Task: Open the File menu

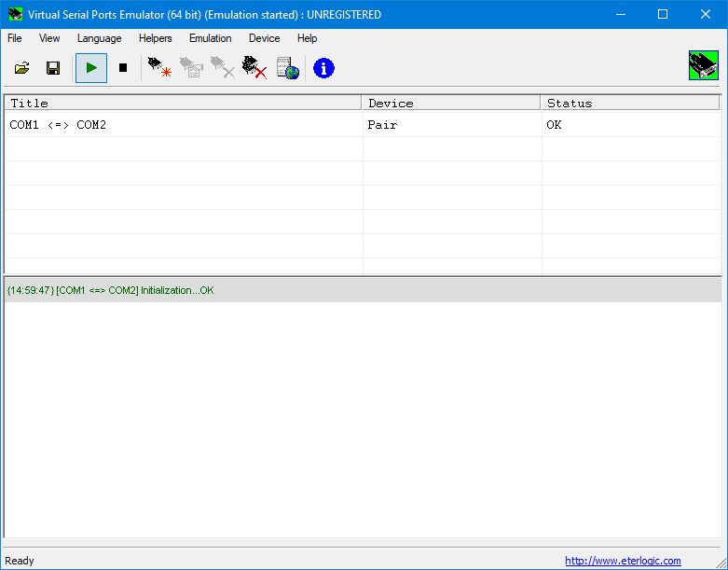Action: tap(15, 38)
